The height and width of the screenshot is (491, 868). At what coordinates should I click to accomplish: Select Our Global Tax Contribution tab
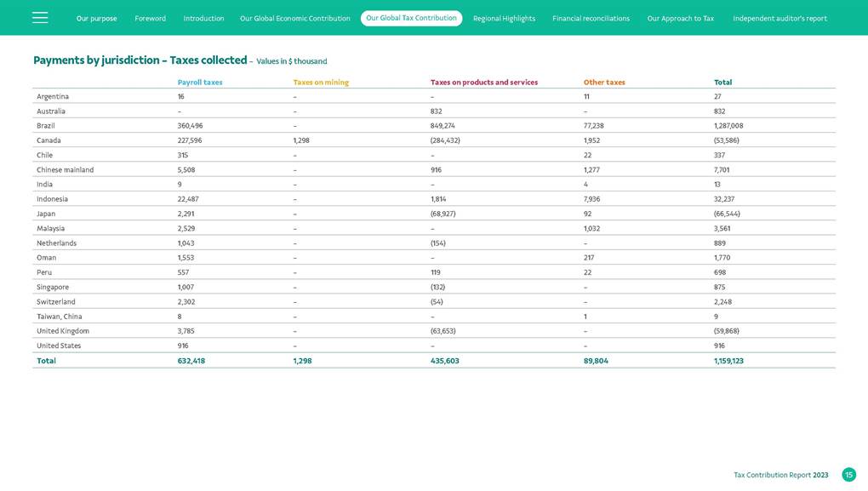[411, 18]
